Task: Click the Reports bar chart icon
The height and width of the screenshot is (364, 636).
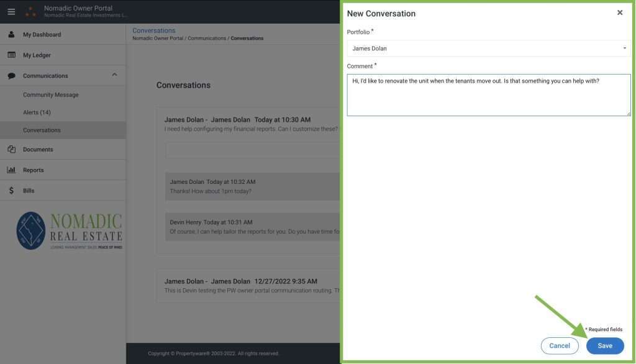Action: [x=11, y=170]
